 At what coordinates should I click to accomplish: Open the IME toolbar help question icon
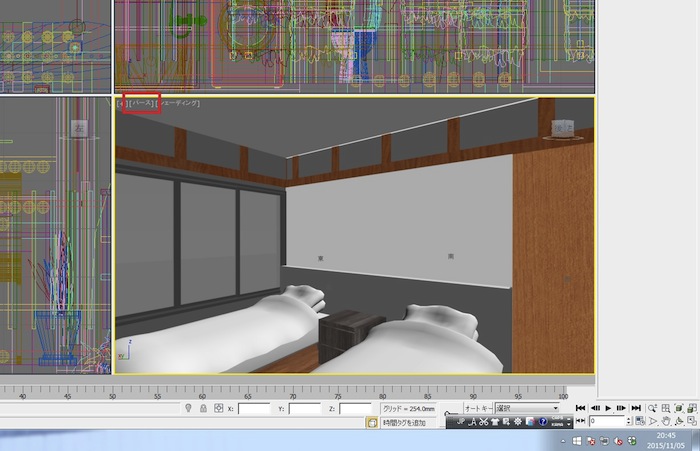click(543, 423)
